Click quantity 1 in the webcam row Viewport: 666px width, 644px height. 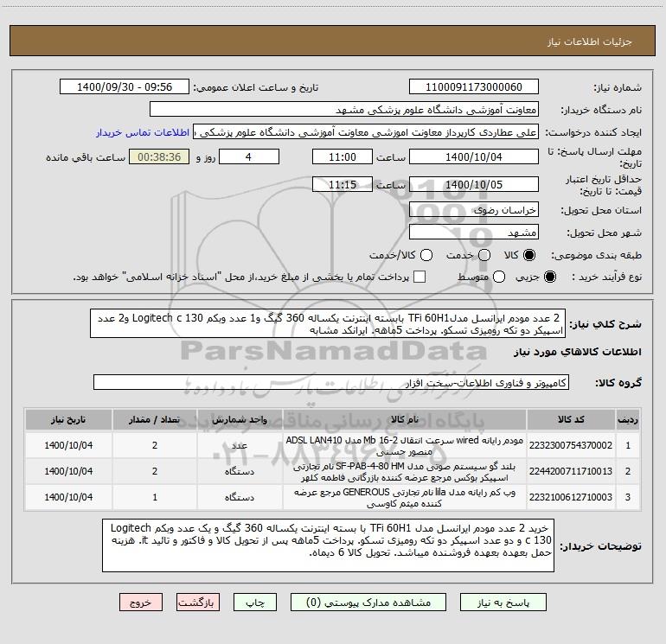[x=155, y=497]
